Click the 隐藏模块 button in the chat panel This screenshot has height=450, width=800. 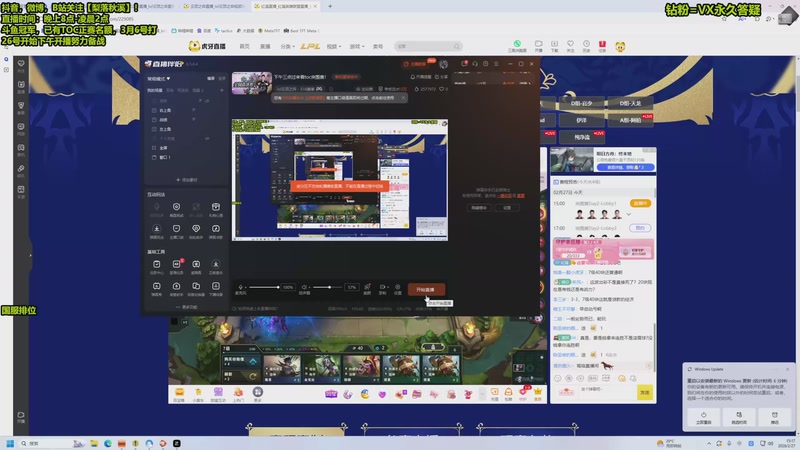[x=479, y=208]
